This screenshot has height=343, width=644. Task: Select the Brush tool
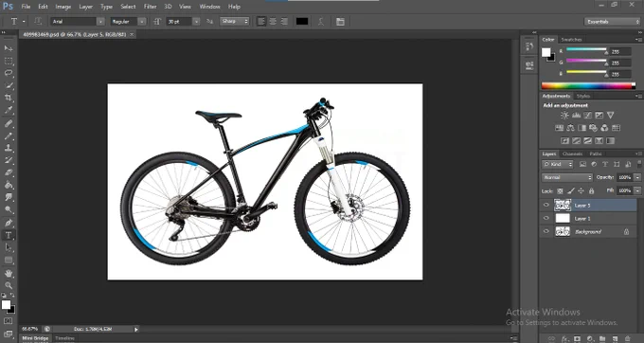(9, 135)
